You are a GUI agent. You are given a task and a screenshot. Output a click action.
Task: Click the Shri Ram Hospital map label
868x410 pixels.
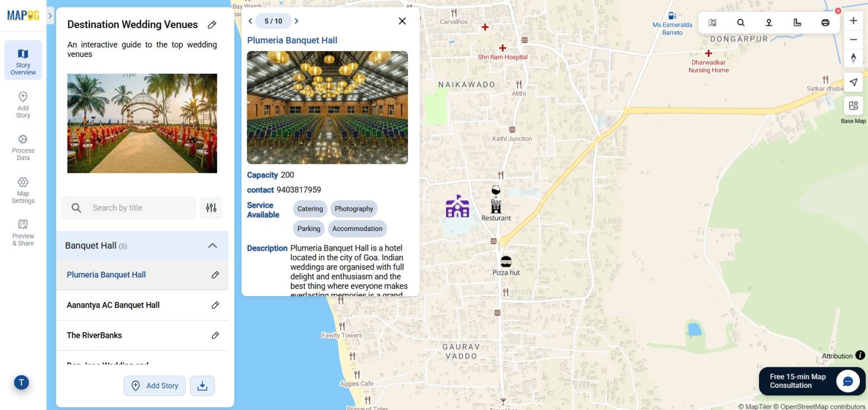(x=502, y=57)
